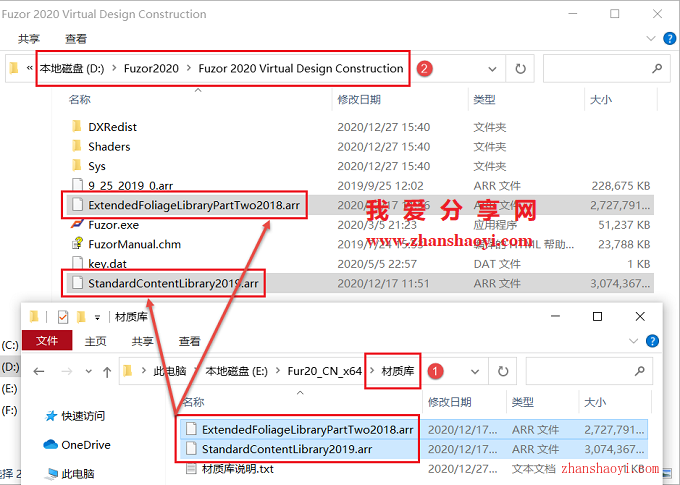680x485 pixels.
Task: Sort by 名称 column in the Fuzor window
Action: (x=80, y=99)
